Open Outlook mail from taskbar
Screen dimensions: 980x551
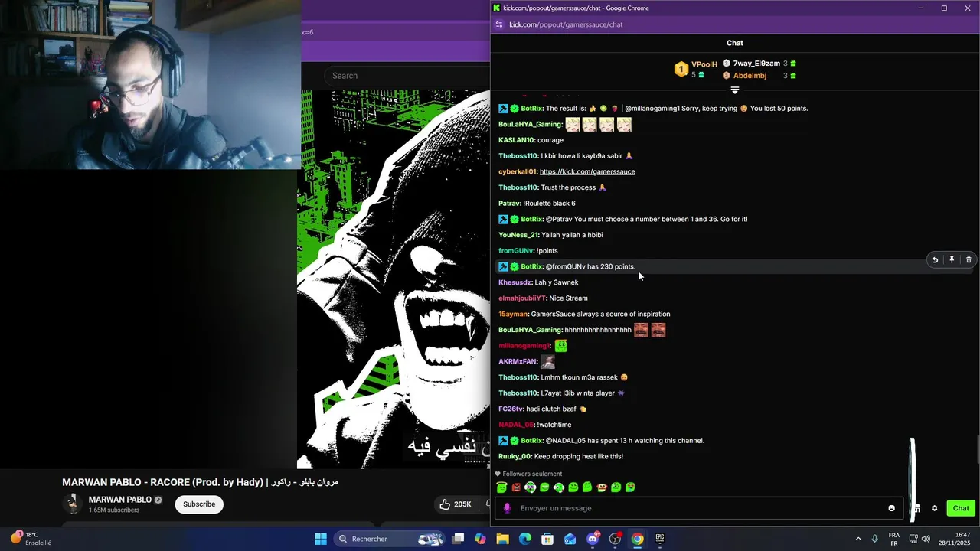coord(570,539)
